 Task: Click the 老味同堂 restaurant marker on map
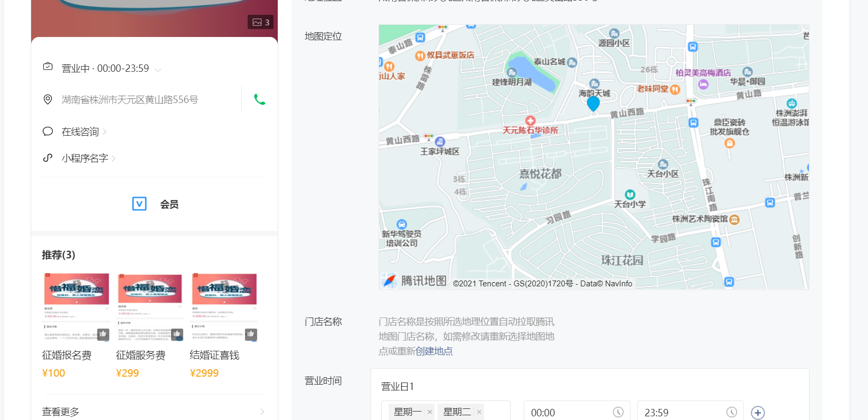675,89
